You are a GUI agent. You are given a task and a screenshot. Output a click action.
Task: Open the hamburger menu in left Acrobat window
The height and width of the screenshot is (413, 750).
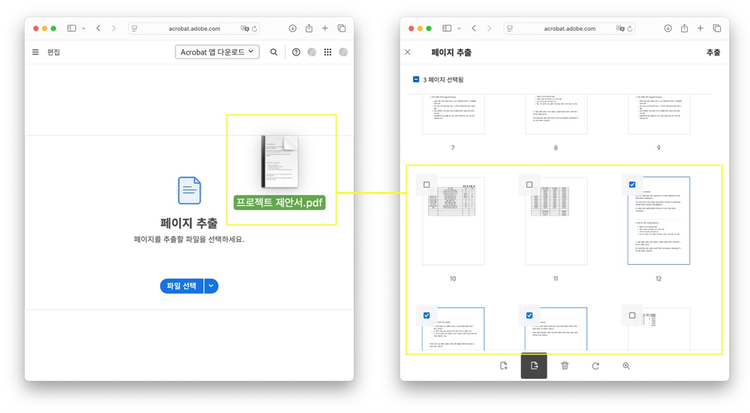point(35,52)
